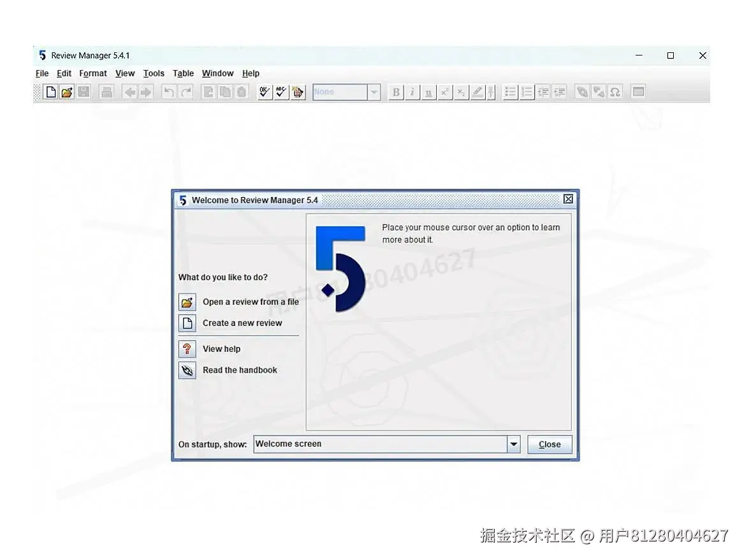This screenshot has height=560, width=744.
Task: Click the Undo toolbar icon
Action: point(169,92)
